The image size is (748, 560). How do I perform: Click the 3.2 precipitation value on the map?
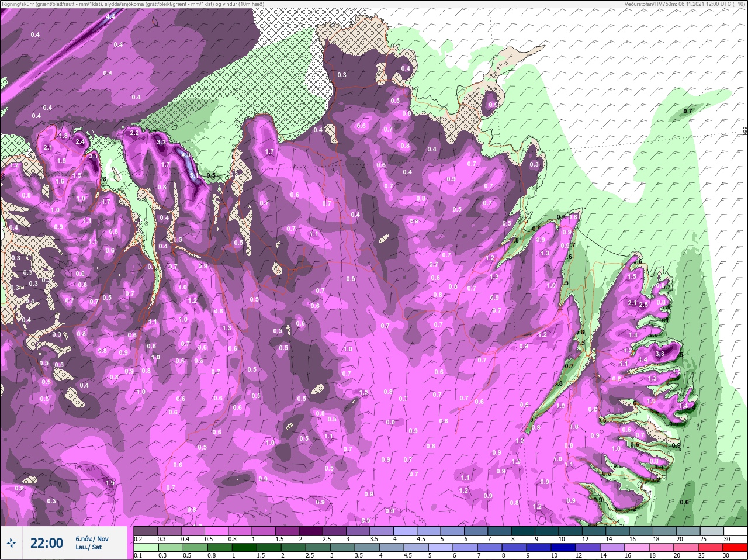point(162,142)
